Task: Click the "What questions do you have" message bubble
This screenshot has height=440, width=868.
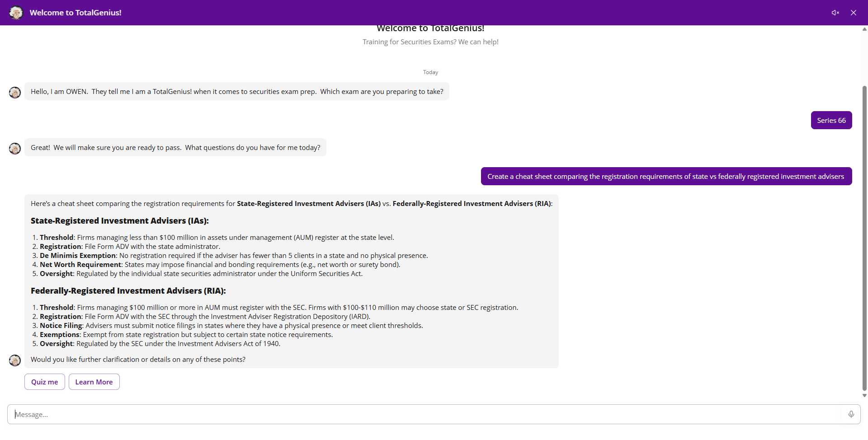Action: click(175, 147)
